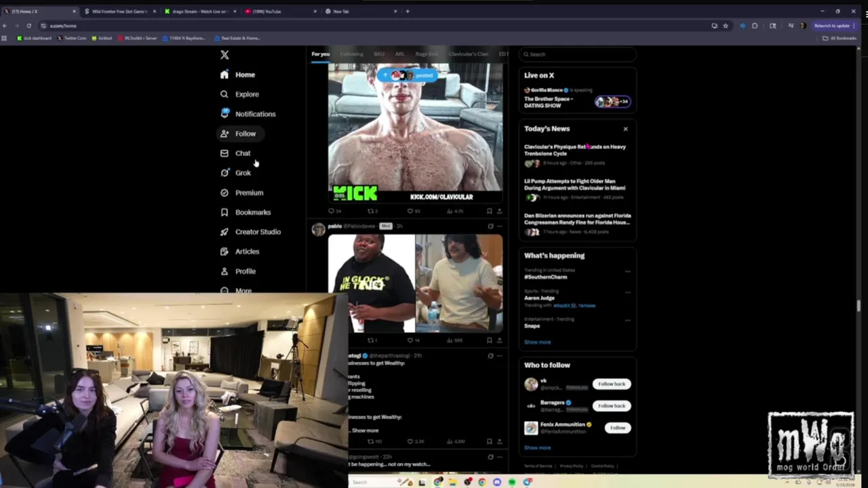Open more options on pablo's post
The width and height of the screenshot is (868, 488).
point(500,226)
